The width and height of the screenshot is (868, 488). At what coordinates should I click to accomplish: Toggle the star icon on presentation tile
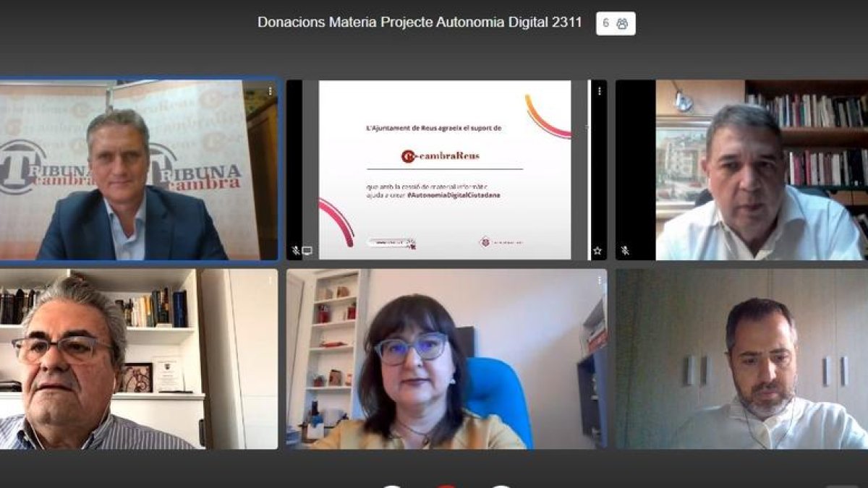coord(597,251)
